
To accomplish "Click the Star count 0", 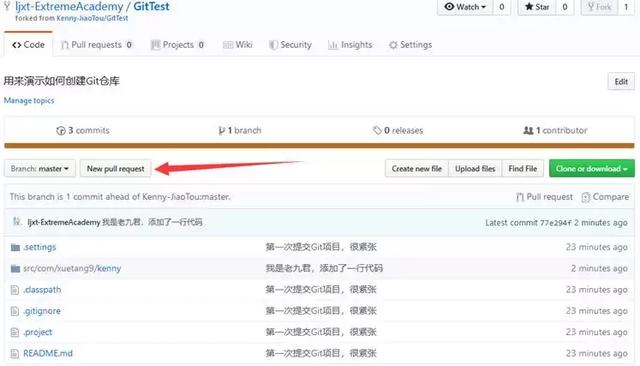I will (x=565, y=7).
